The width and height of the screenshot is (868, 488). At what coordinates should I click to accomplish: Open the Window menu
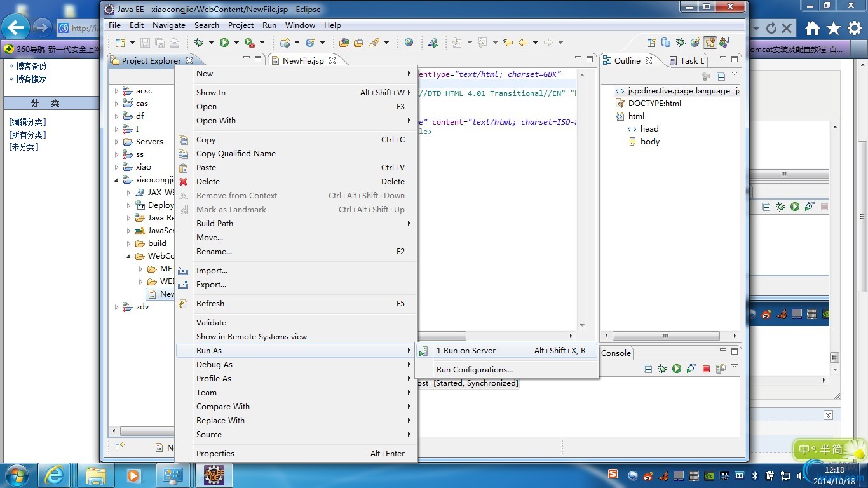[300, 25]
